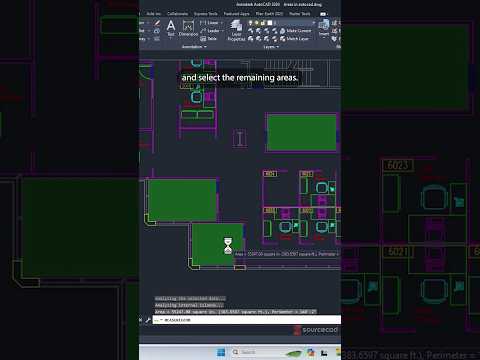
Task: Toggle current layer freeze sun icon
Action: (256, 23)
